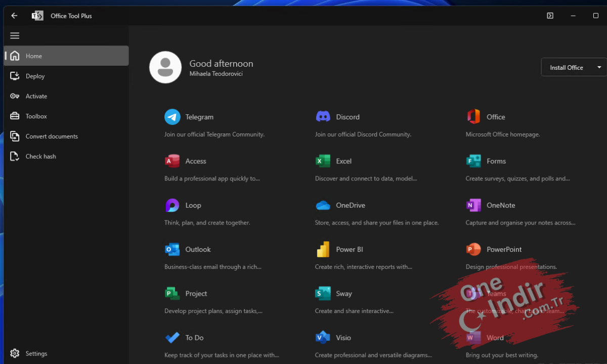This screenshot has height=364, width=607.
Task: Open the Access link title
Action: [x=196, y=161]
